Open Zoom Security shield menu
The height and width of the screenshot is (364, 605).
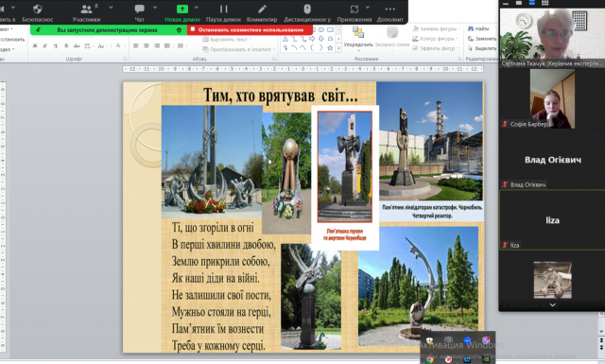(38, 13)
